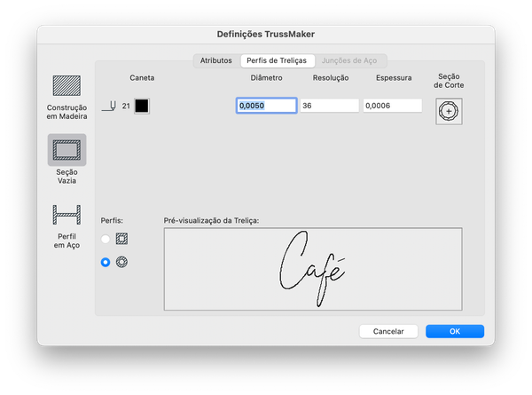
Task: Click the disabled Junções de Aço tab
Action: [x=349, y=60]
